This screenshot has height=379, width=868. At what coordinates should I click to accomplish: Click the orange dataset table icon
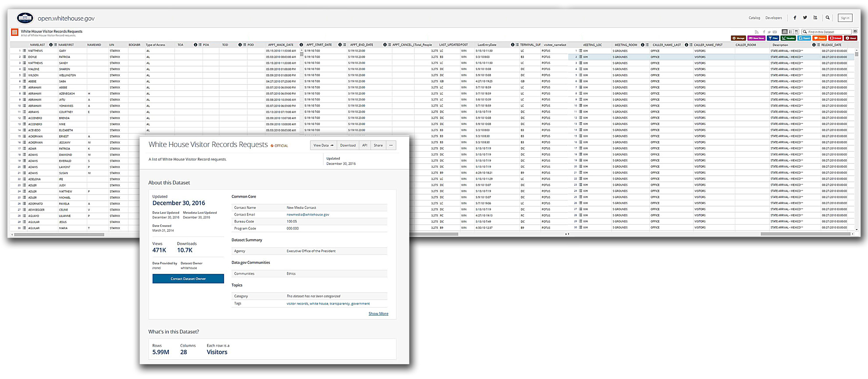(14, 32)
